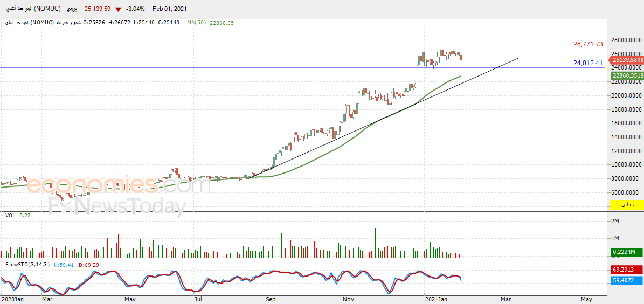Click the red down-arrow triangle beside -3.04%

(118, 9)
